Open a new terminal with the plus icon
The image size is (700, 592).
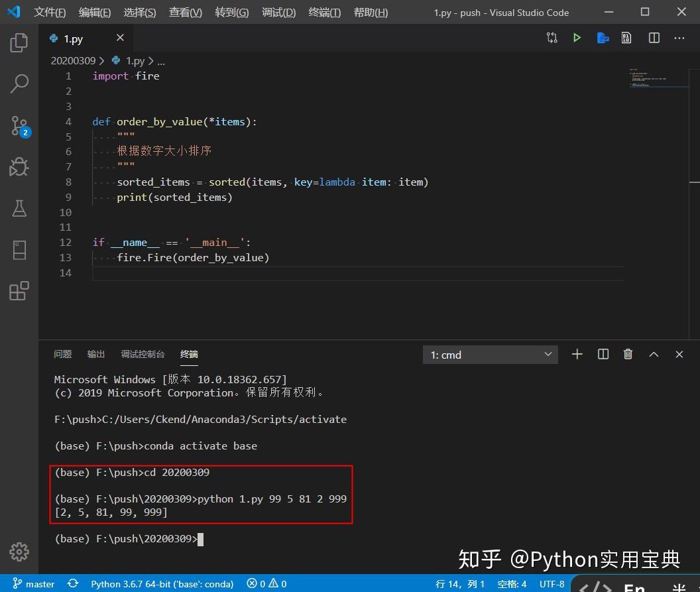[577, 354]
